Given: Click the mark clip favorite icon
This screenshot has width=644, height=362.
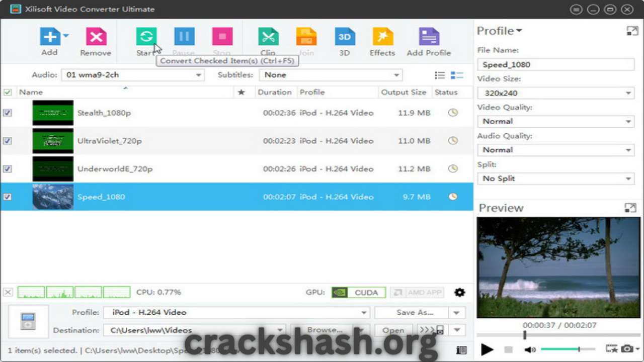Looking at the screenshot, I should pyautogui.click(x=612, y=349).
